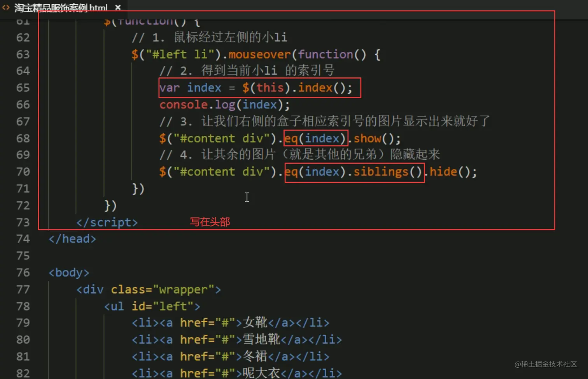Click line number 82 in the gutter
Screen dimensions: 588x379
tap(23, 374)
